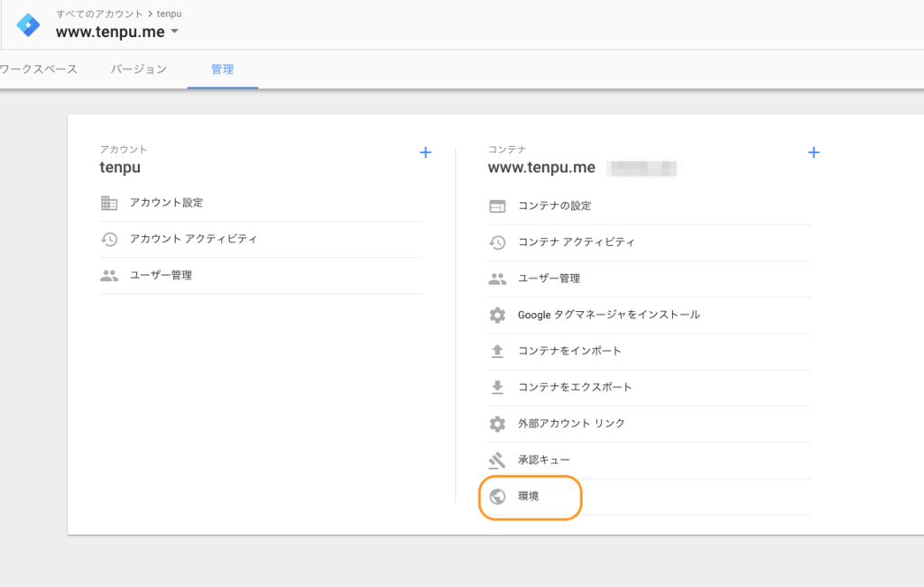Click the コンテナをインポート upload icon
924x587 pixels.
(x=497, y=351)
